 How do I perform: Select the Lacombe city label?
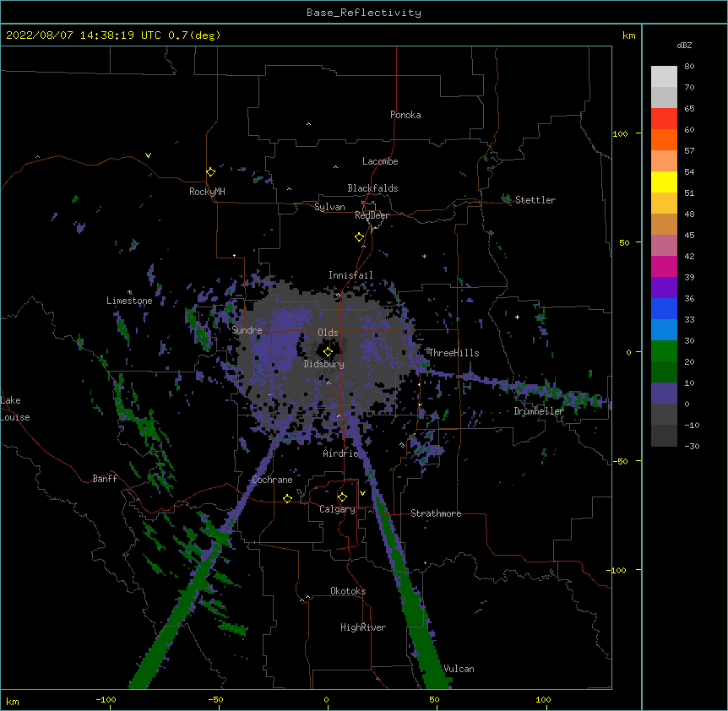click(x=380, y=161)
